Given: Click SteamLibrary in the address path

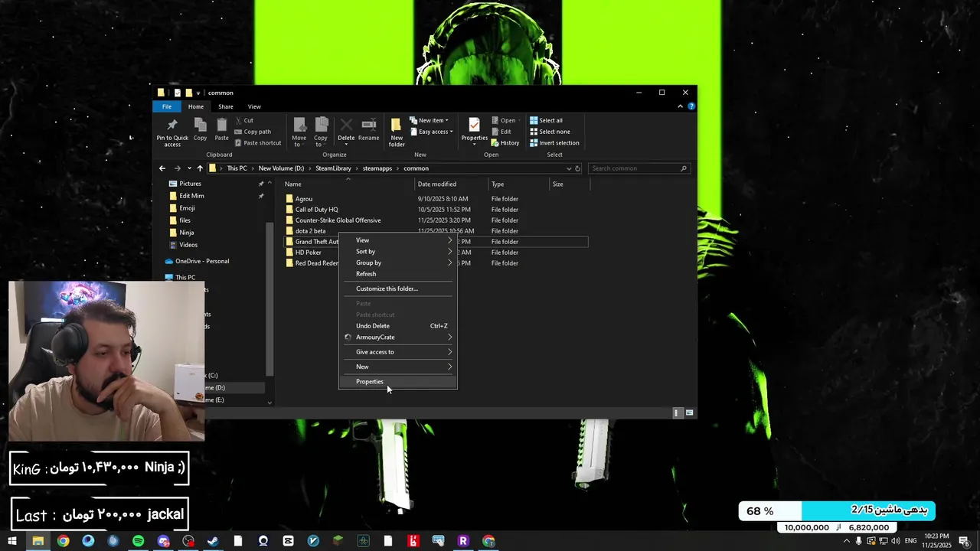Looking at the screenshot, I should (333, 168).
